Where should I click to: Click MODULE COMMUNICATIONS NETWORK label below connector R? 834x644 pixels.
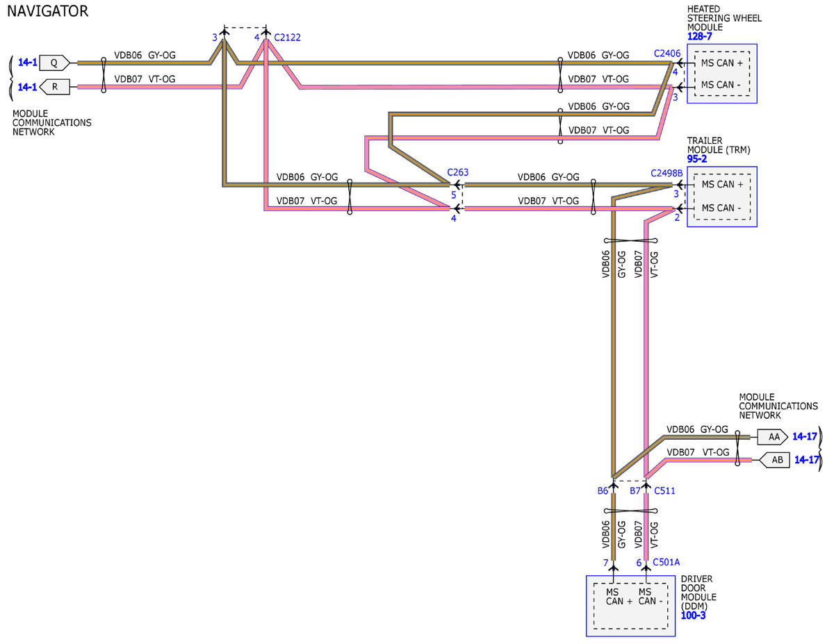coord(51,122)
